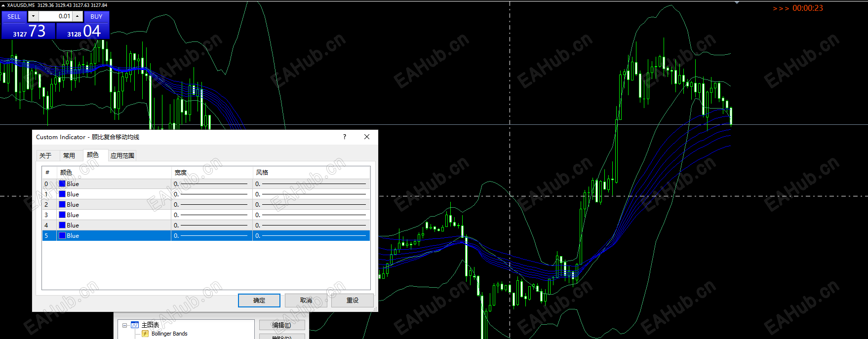Click the XAUUSD,M5 chart title text
Screen dimensions: 868x339
tap(21, 5)
